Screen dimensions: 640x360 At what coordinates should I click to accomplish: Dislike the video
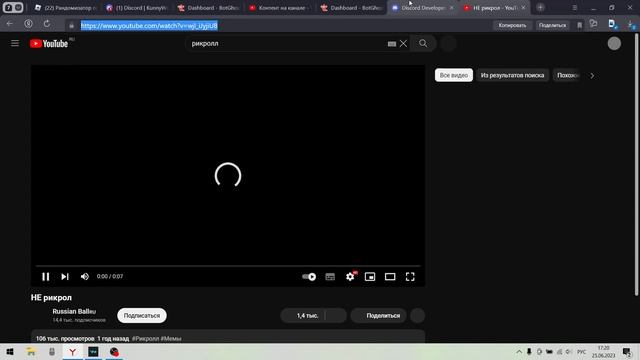point(336,316)
